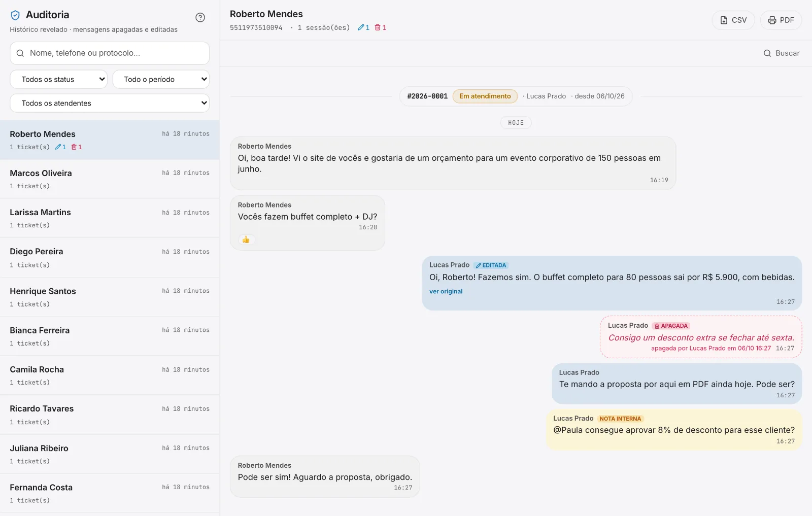Screen dimensions: 812x516
Task: Select Camila Rocha conversation
Action: click(110, 375)
